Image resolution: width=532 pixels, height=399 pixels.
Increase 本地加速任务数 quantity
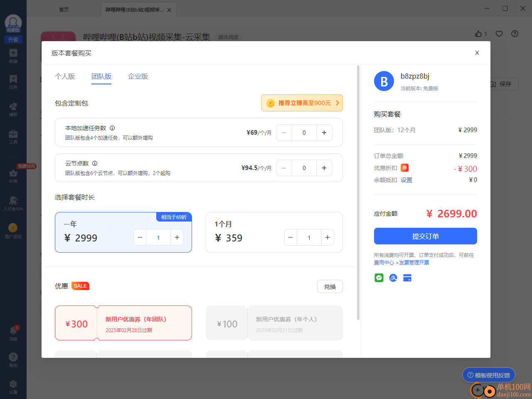tap(324, 133)
